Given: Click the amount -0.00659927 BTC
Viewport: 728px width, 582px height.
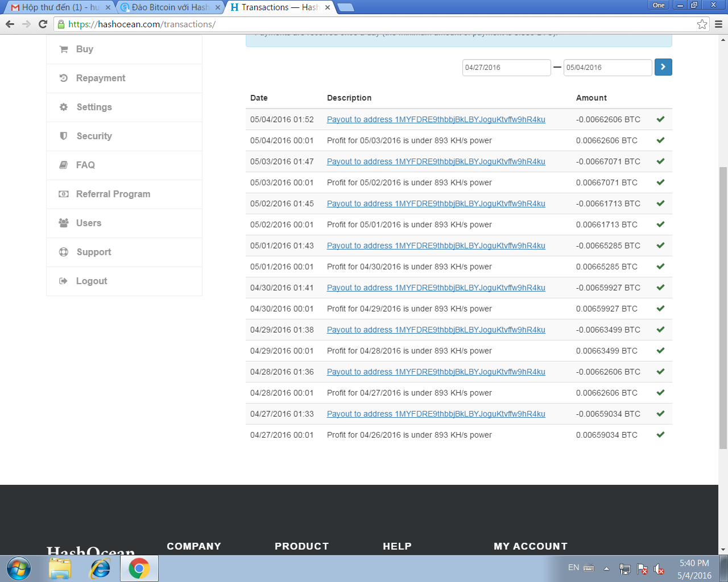Looking at the screenshot, I should pos(608,288).
